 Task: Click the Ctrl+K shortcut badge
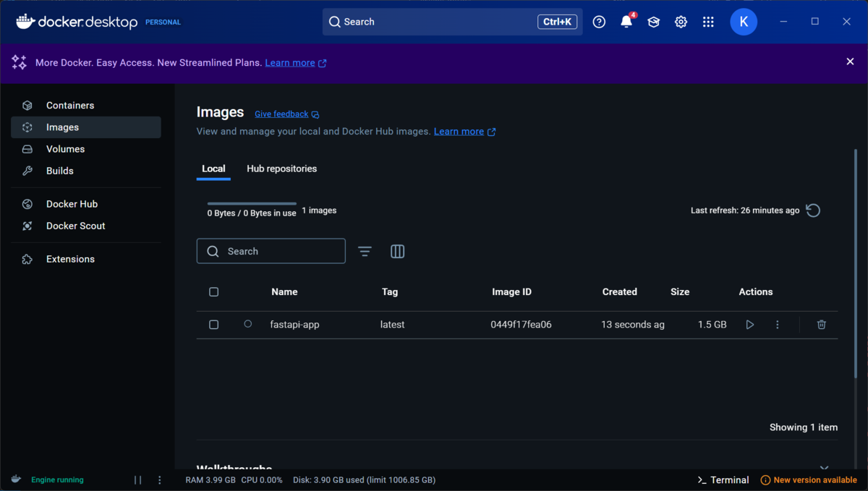pos(557,22)
